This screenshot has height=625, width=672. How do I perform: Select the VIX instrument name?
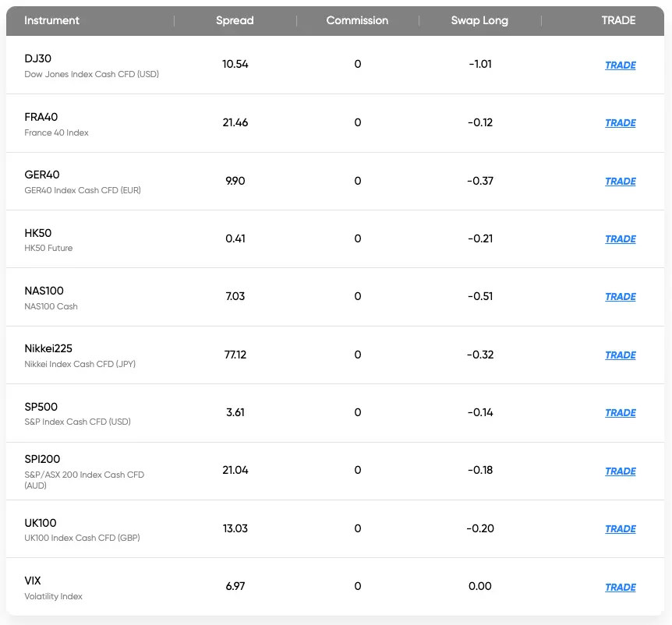(33, 581)
